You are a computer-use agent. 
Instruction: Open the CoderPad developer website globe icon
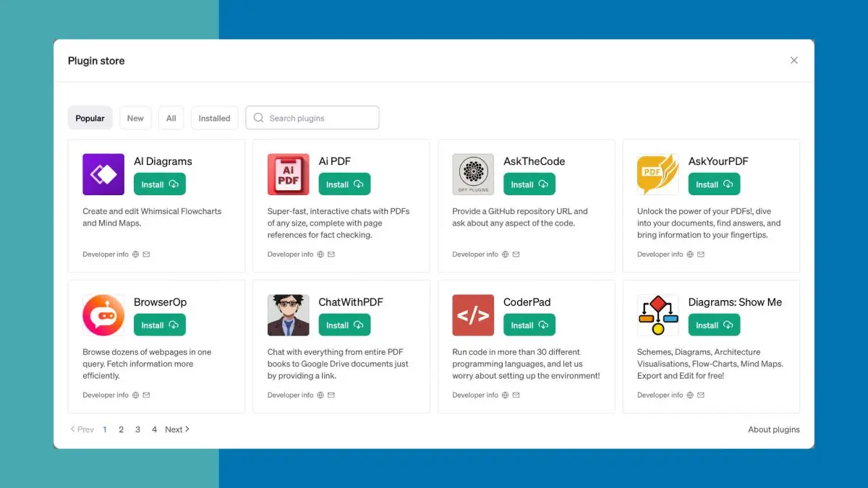click(505, 395)
